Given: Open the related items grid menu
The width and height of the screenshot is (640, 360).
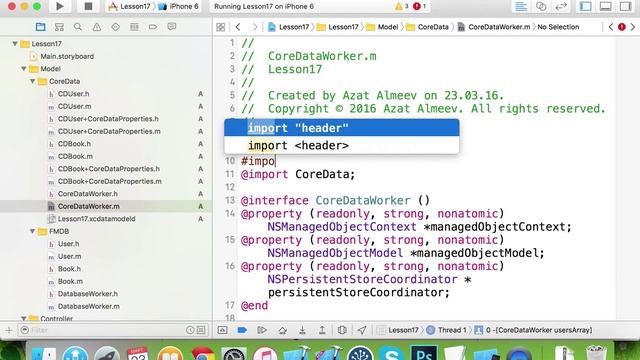Looking at the screenshot, I should pyautogui.click(x=220, y=27).
